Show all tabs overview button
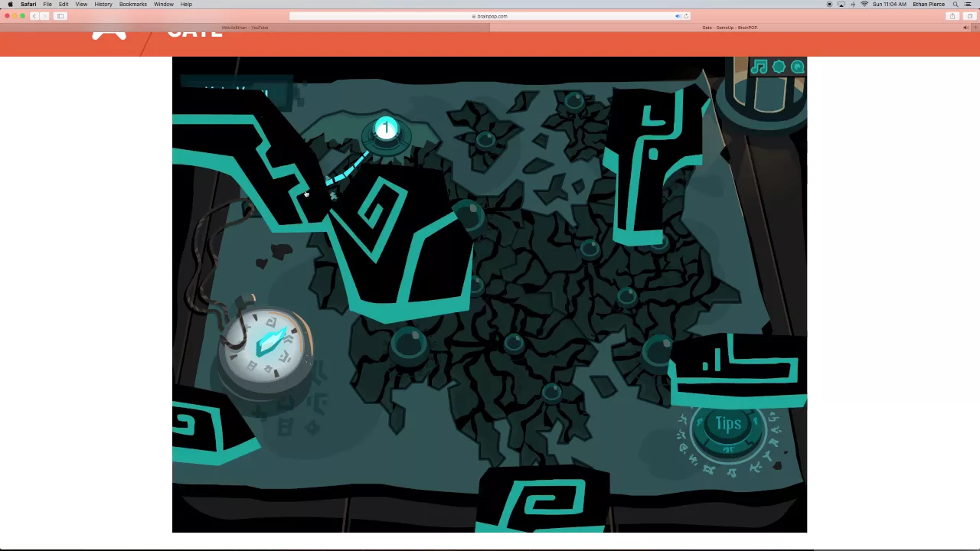Screen dimensions: 980x551 click(969, 16)
